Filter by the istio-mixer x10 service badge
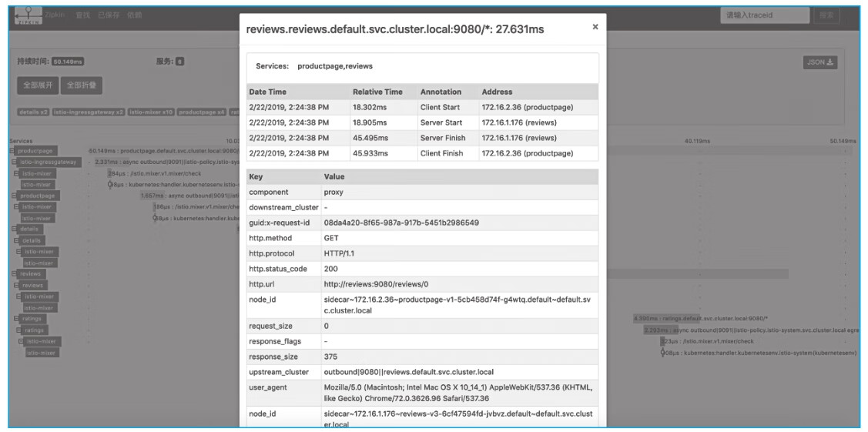The width and height of the screenshot is (868, 432). [x=151, y=112]
